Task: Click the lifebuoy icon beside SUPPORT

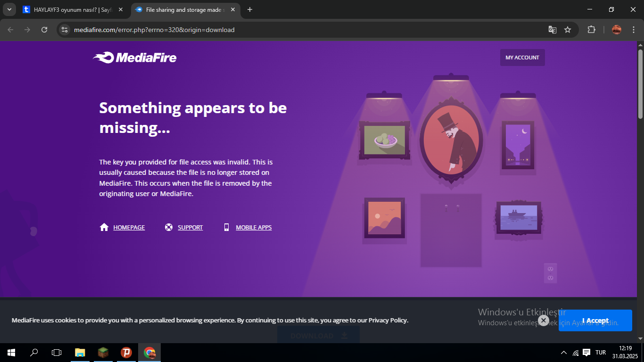Action: pos(169,227)
